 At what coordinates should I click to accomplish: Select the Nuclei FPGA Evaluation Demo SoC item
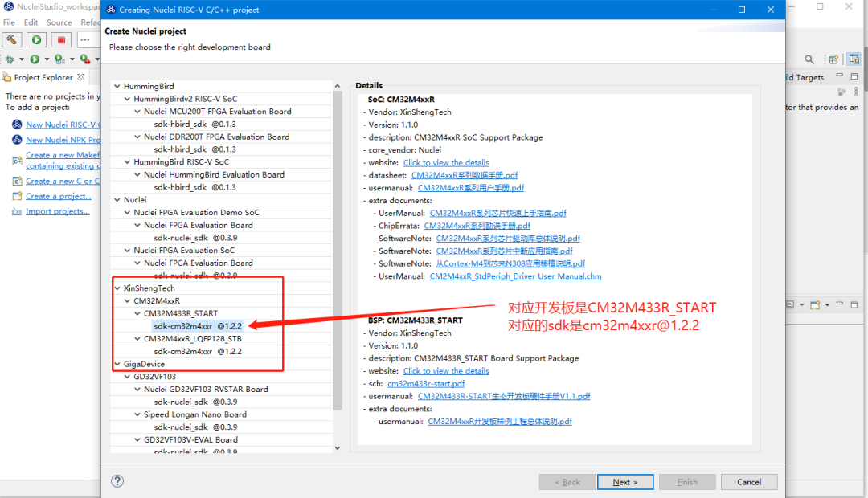pyautogui.click(x=197, y=213)
